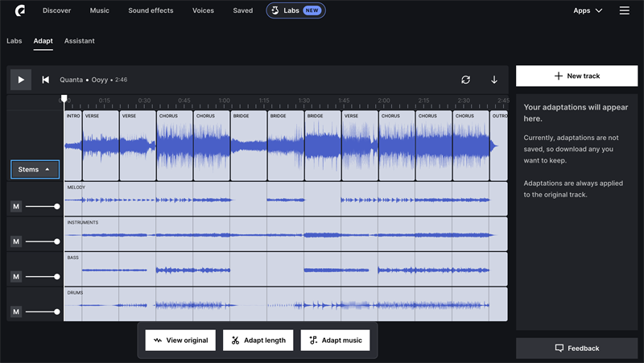Download the track with arrow icon
The image size is (644, 363).
(494, 80)
